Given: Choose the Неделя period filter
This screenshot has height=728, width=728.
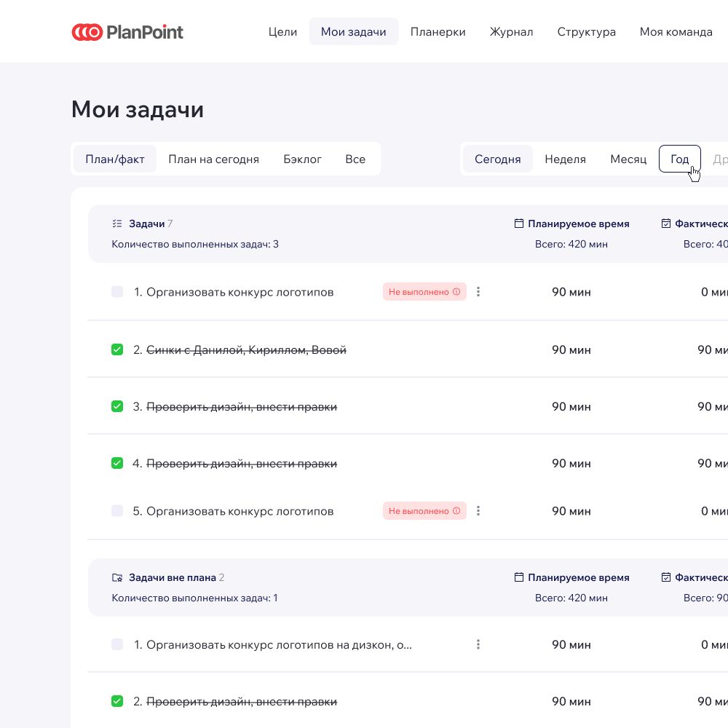Looking at the screenshot, I should [565, 159].
